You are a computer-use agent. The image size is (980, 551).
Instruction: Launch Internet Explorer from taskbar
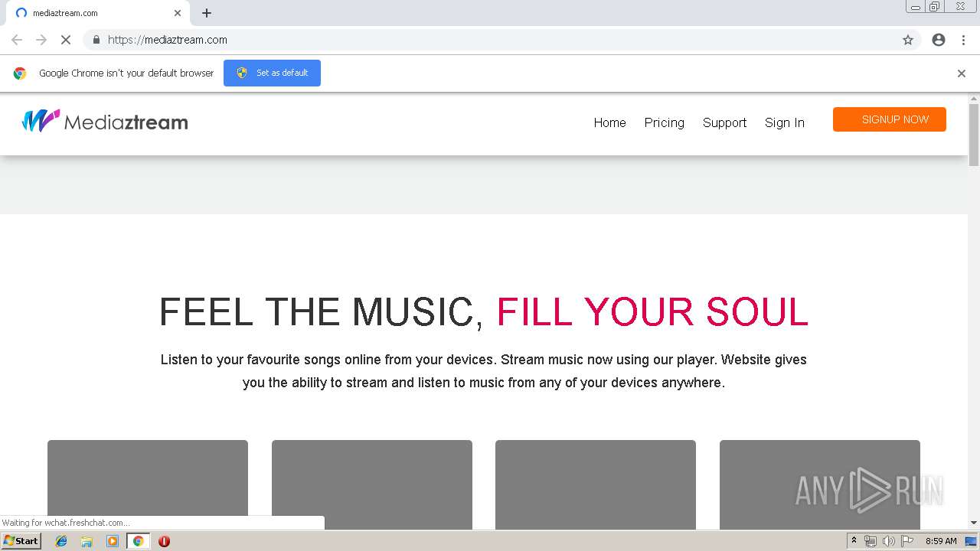click(x=61, y=541)
